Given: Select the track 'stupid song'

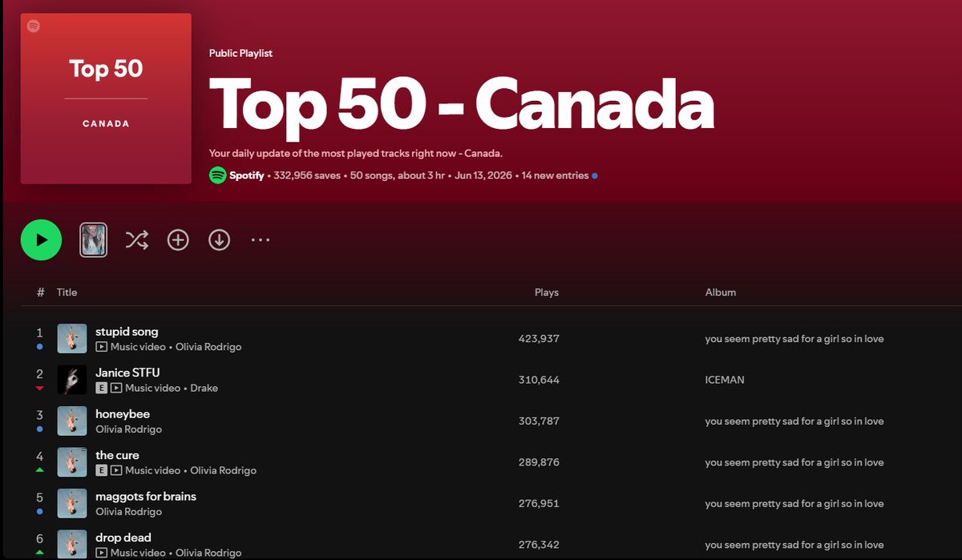Looking at the screenshot, I should [127, 332].
